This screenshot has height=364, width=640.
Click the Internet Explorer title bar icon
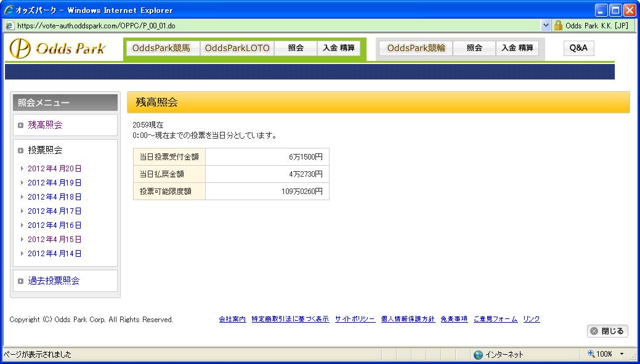pos(8,10)
